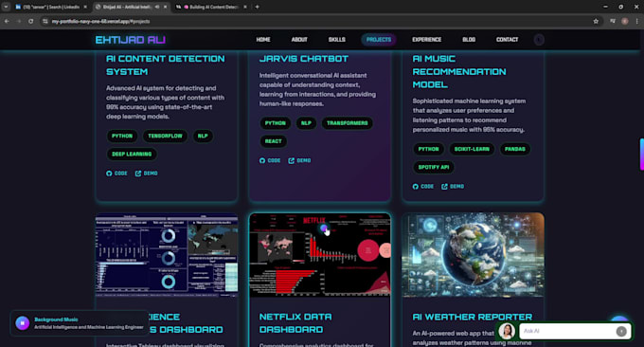Screen dimensions: 644x347
Task: Click the Spotify API tag
Action: [x=434, y=167]
